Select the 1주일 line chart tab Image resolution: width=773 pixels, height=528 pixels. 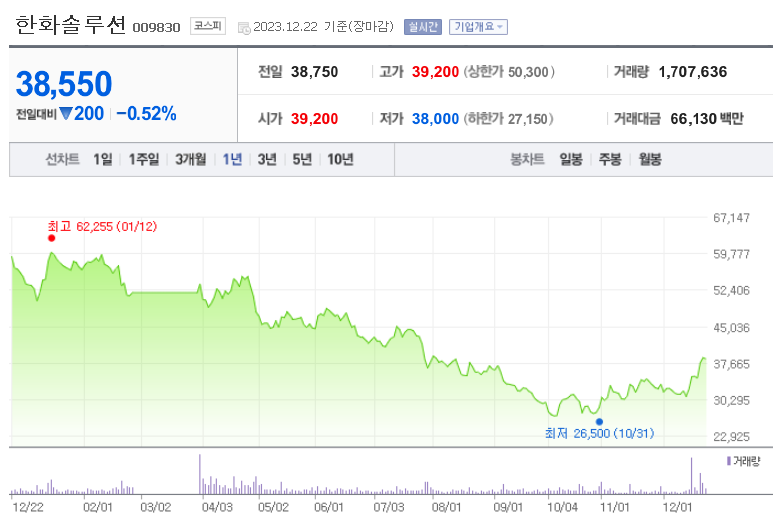143,159
